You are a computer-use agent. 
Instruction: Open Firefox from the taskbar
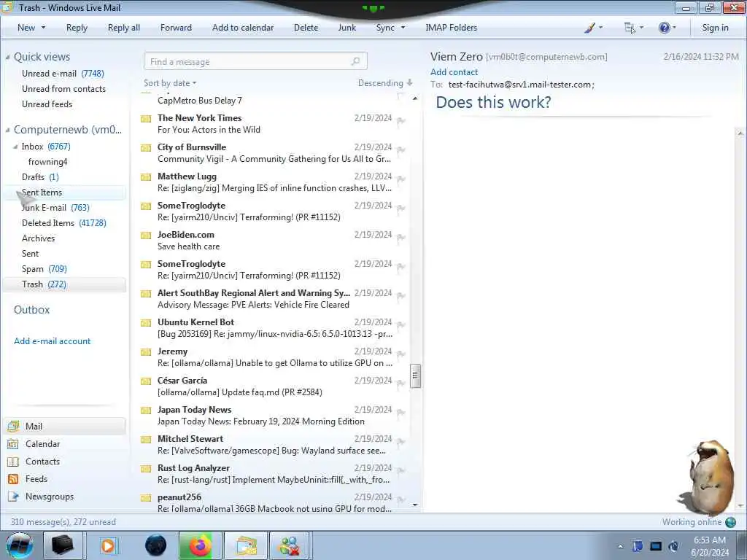coord(200,545)
